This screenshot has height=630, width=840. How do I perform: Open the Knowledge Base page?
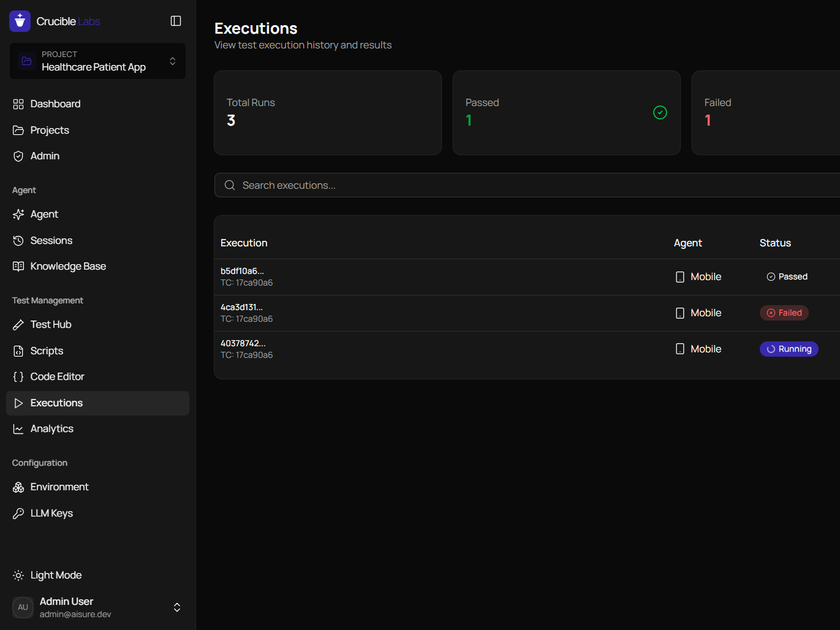pos(97,267)
